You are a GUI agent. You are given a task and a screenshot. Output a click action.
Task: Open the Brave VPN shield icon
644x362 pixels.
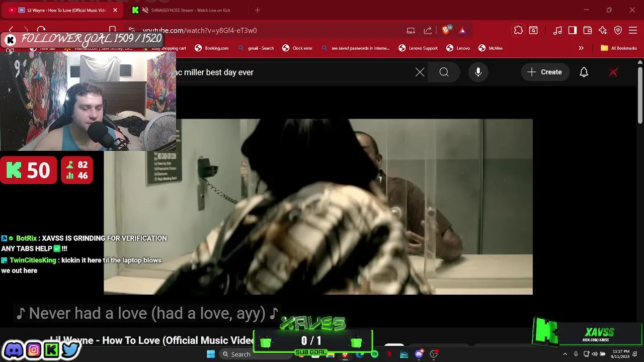618,30
